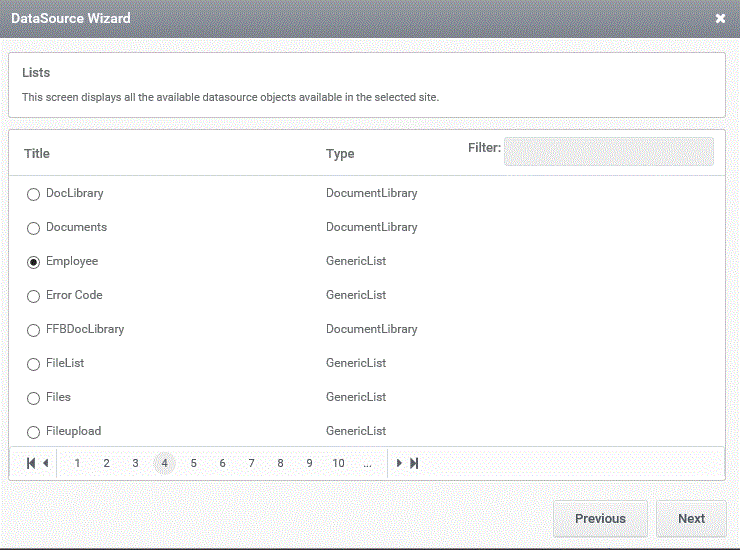
Task: Click the Previous wizard button
Action: [x=600, y=518]
